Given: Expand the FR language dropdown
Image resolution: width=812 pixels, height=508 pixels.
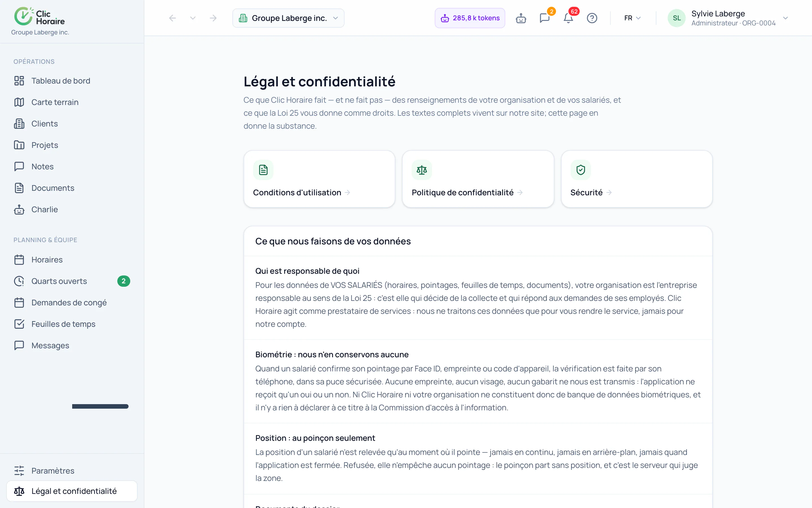Looking at the screenshot, I should point(632,18).
